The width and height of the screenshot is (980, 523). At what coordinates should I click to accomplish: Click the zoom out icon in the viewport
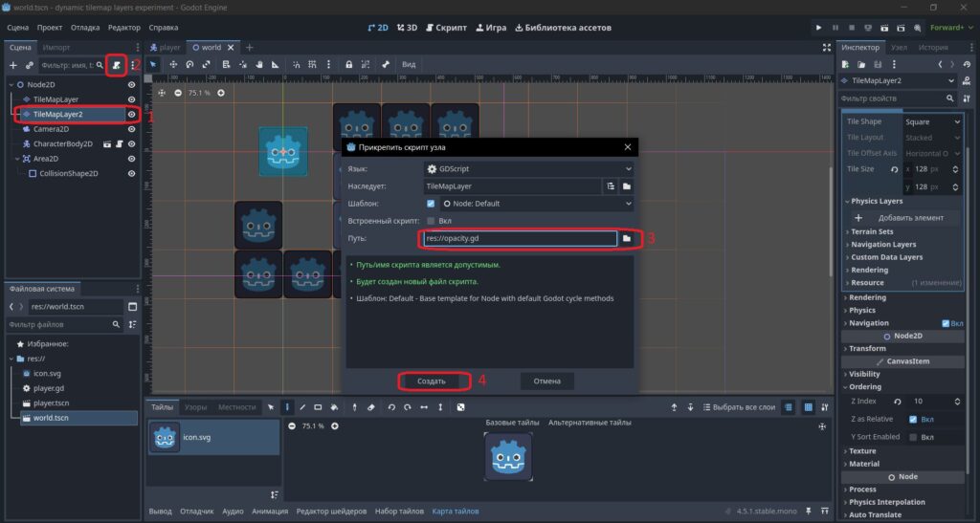click(x=178, y=93)
